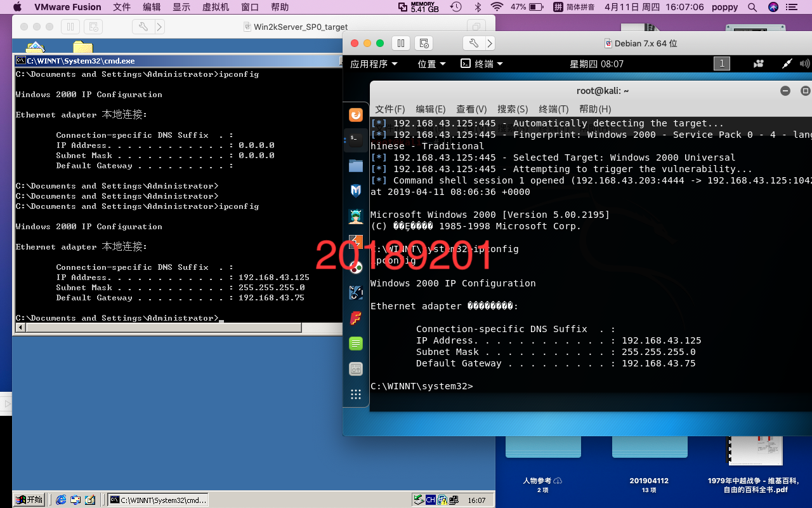Open the 位置 menu in the Kali top bar
The image size is (812, 508).
431,63
